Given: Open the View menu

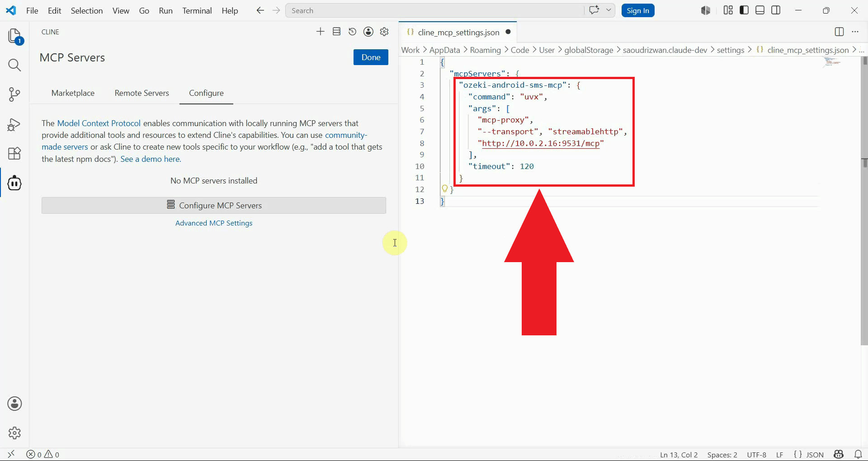Looking at the screenshot, I should pos(121,10).
